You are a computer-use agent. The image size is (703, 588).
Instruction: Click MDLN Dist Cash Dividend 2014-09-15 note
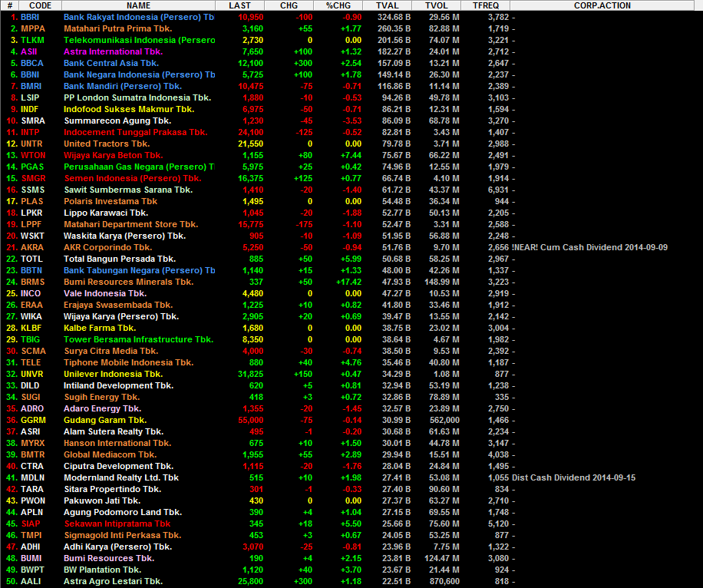pyautogui.click(x=573, y=477)
